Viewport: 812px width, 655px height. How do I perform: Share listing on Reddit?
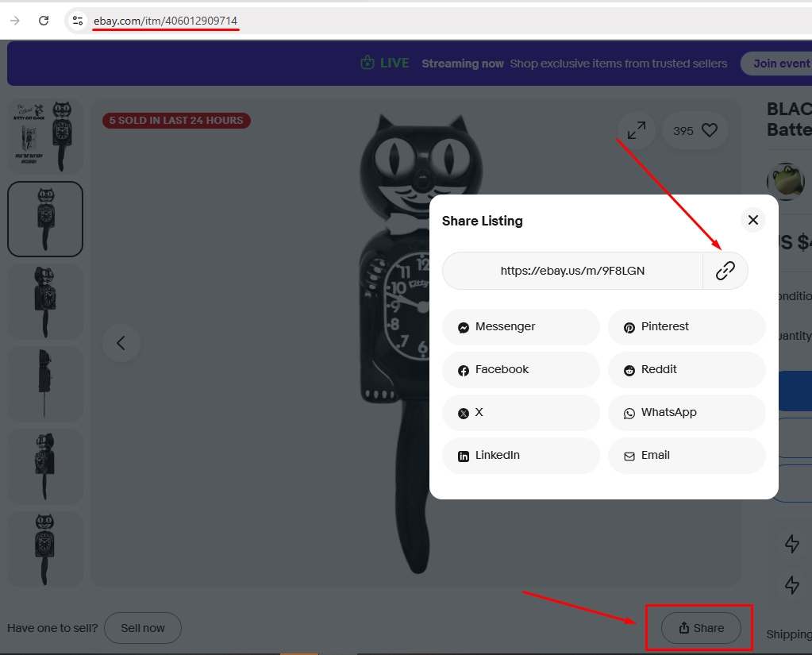point(686,370)
